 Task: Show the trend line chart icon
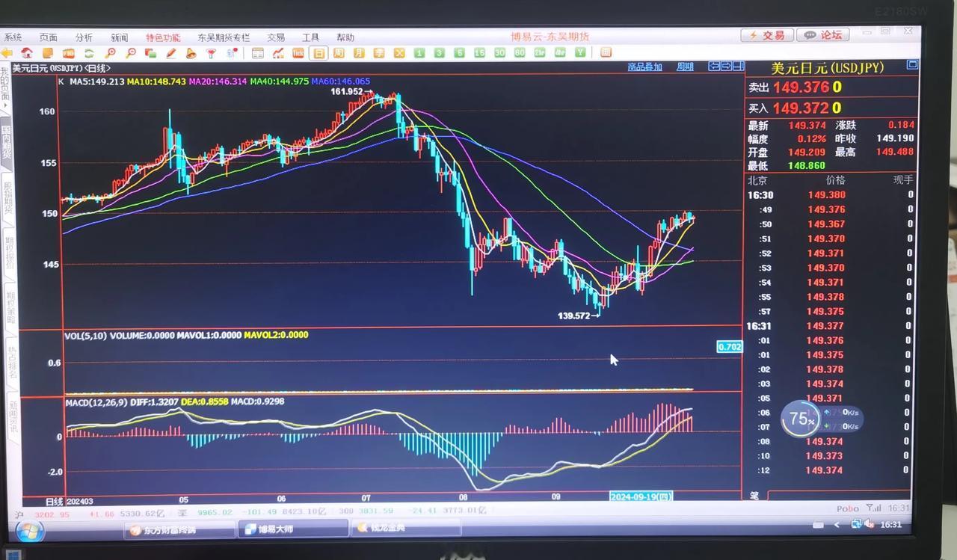tap(278, 52)
